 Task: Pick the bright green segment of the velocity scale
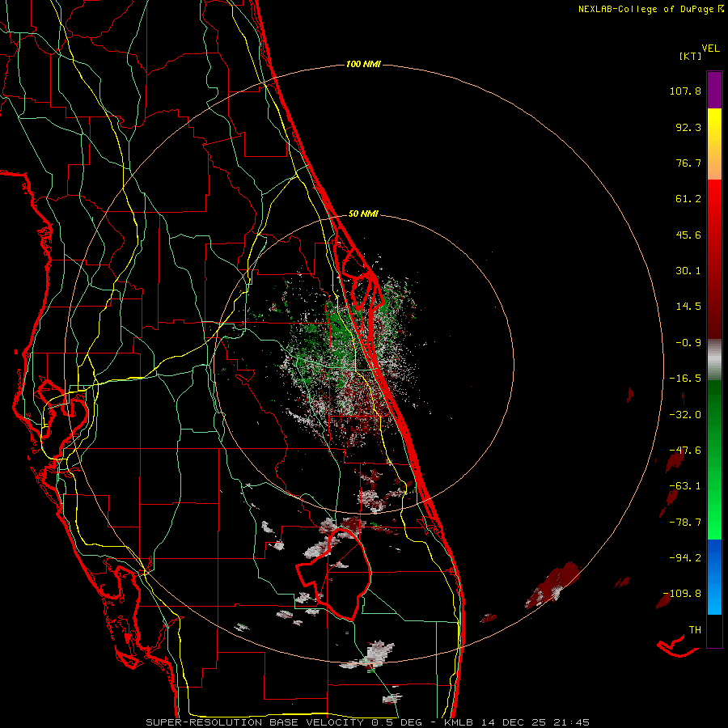714,506
